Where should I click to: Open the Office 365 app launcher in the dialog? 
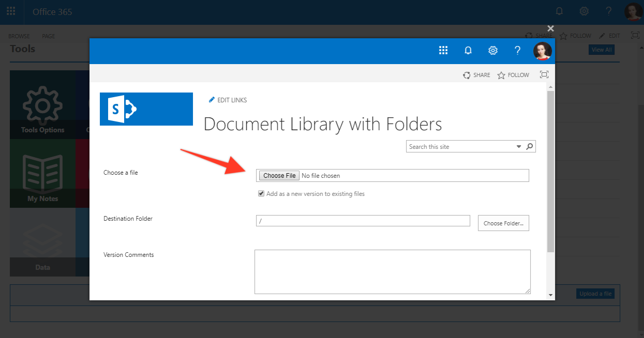coord(443,50)
